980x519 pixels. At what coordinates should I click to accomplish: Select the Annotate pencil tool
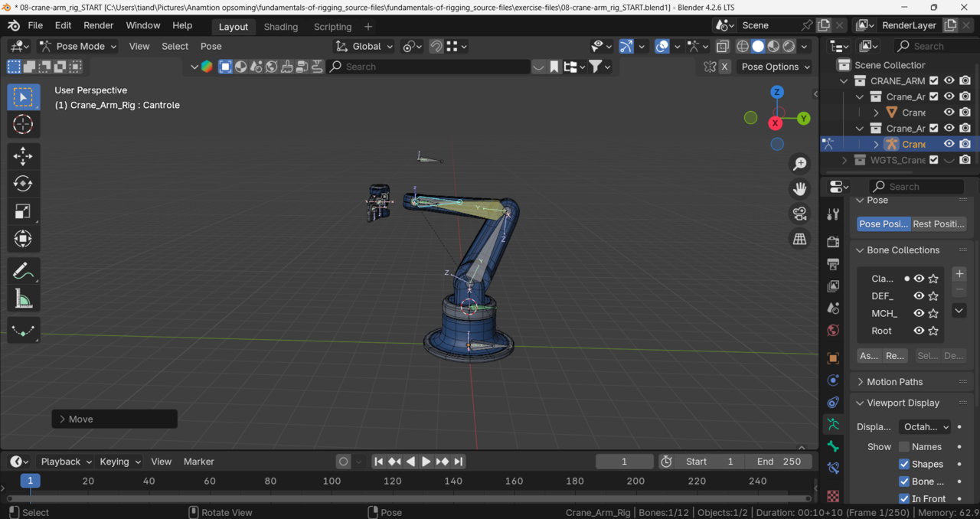(x=23, y=271)
